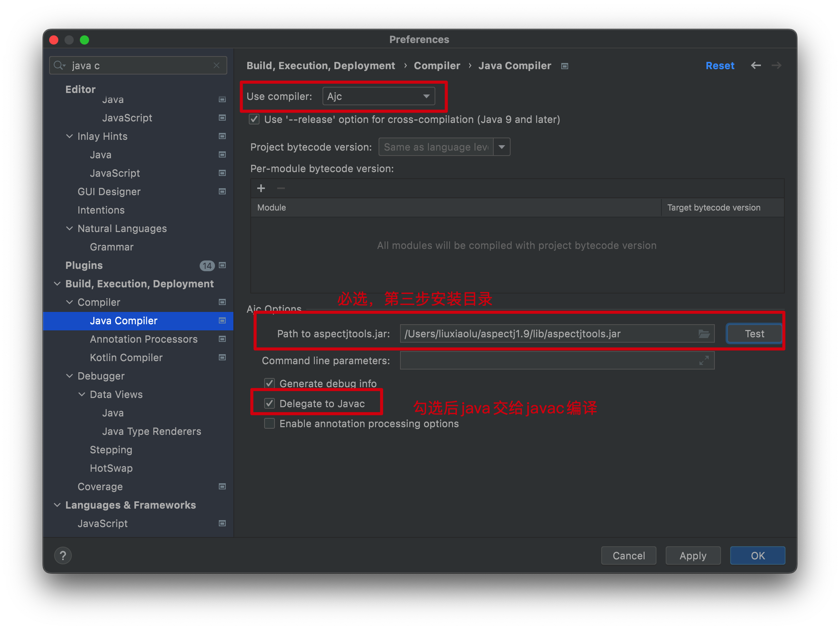The width and height of the screenshot is (840, 630).
Task: Click the folder browse icon for aspectjtools.jar
Action: tap(704, 334)
